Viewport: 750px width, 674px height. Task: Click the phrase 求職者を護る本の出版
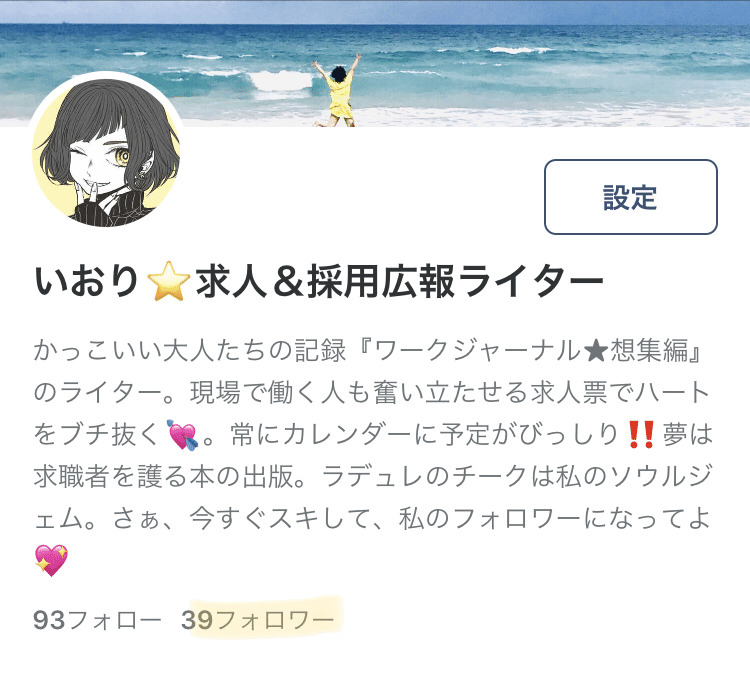[164, 477]
